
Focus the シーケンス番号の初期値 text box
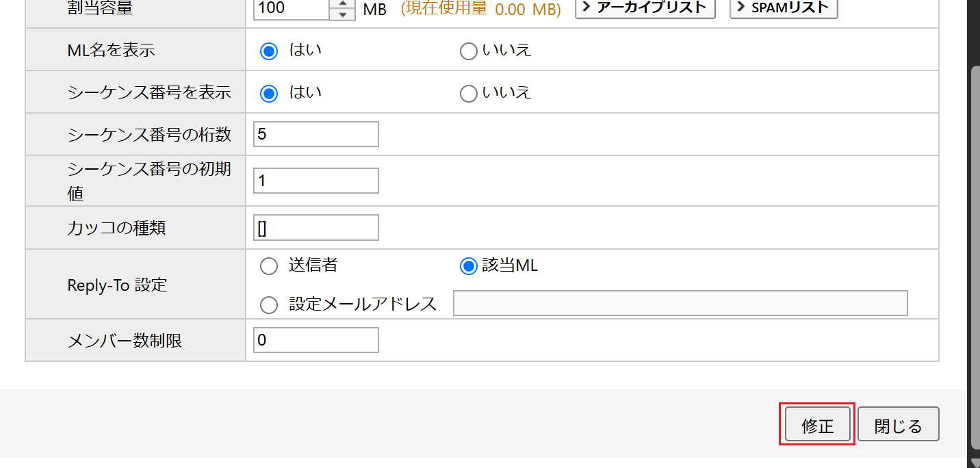[x=315, y=181]
